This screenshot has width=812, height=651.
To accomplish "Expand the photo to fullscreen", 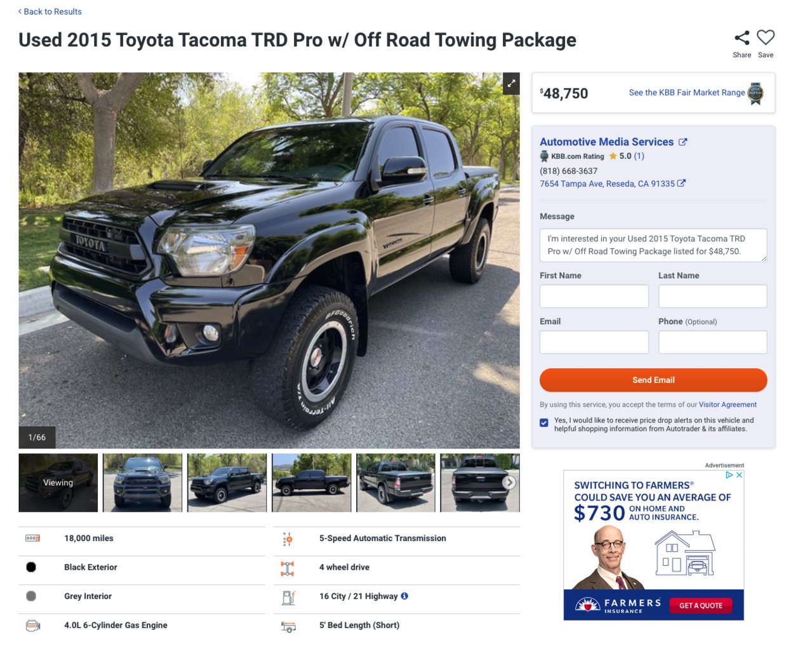I will point(511,83).
